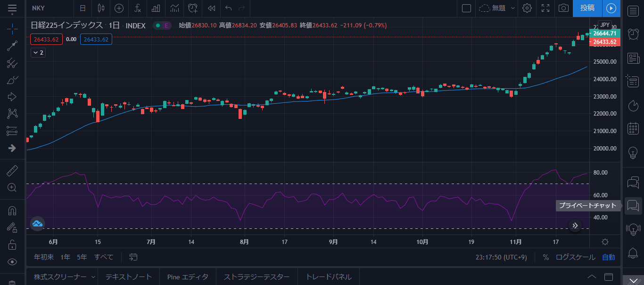Screen dimensions: 644x285
Task: Open the go-to-date calendar icon
Action: pyautogui.click(x=133, y=257)
